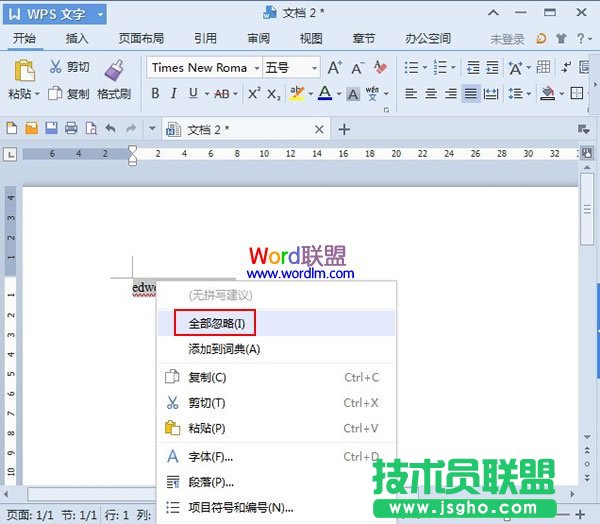Open the font name dropdown

tap(257, 68)
